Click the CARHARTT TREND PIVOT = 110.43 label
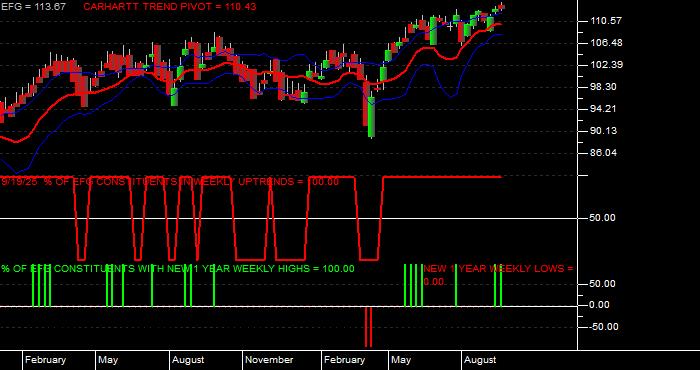The height and width of the screenshot is (370, 700). 170,7
